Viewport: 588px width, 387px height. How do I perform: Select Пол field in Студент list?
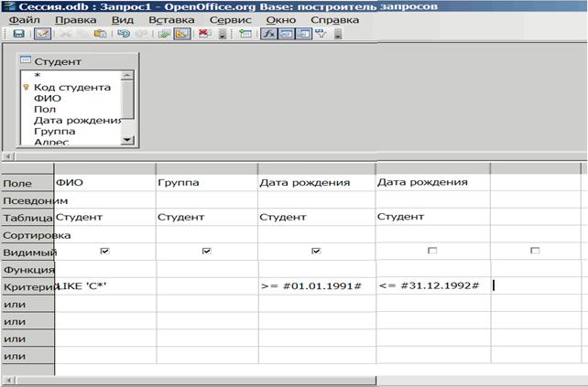pyautogui.click(x=45, y=110)
